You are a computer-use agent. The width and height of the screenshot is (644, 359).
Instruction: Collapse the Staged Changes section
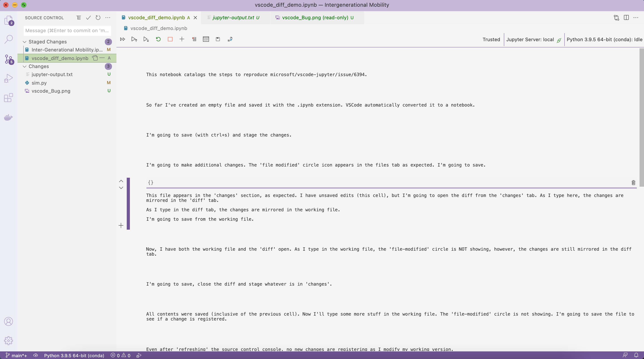pos(25,41)
